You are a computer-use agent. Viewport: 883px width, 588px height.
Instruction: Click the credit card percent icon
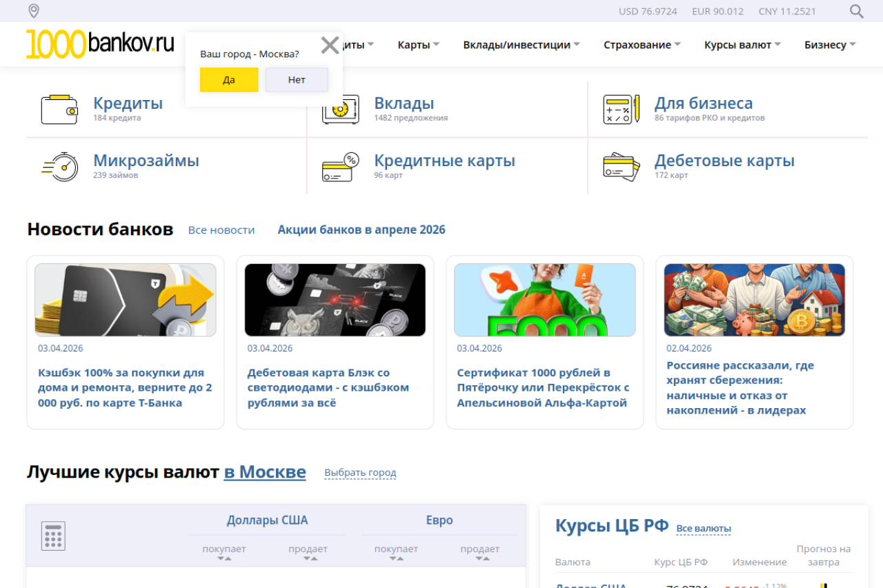click(341, 167)
